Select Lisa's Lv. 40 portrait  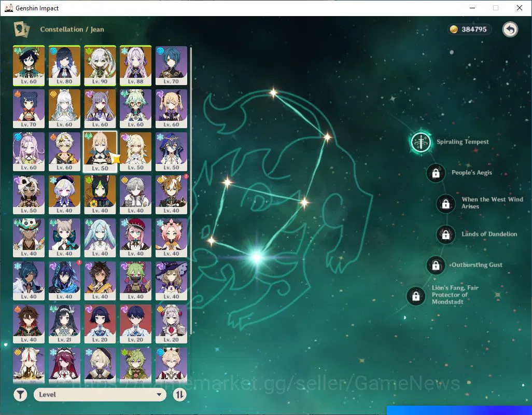(171, 281)
